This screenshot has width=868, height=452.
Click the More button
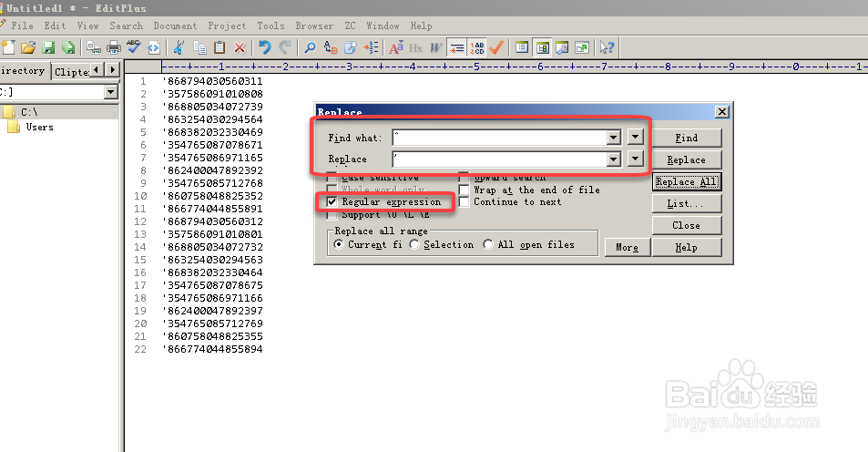(x=627, y=248)
